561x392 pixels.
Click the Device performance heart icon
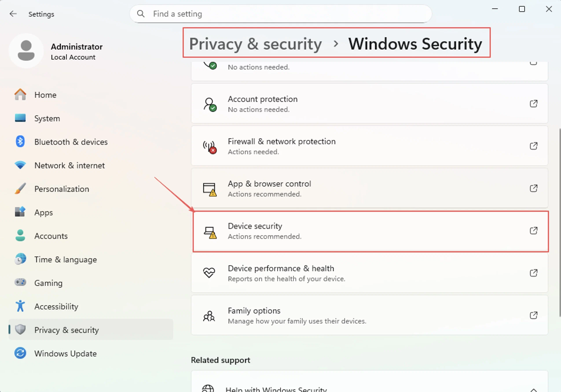[209, 273]
